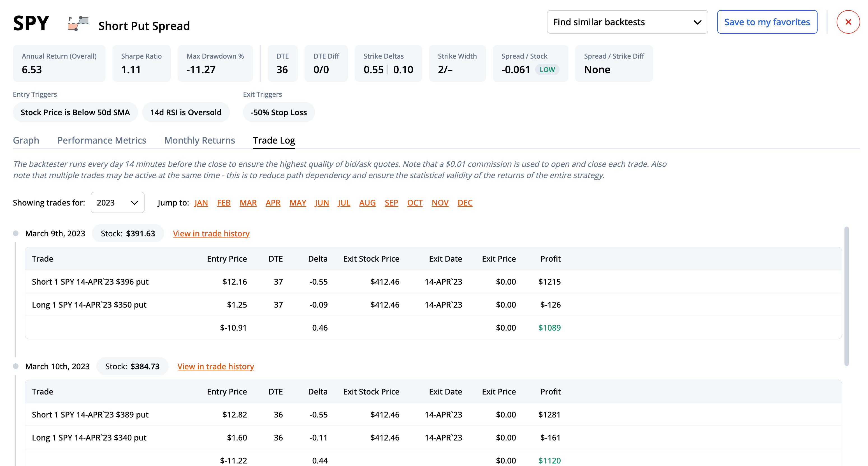Viewport: 868px width, 466px height.
Task: Jump to JUN trades
Action: click(x=322, y=203)
